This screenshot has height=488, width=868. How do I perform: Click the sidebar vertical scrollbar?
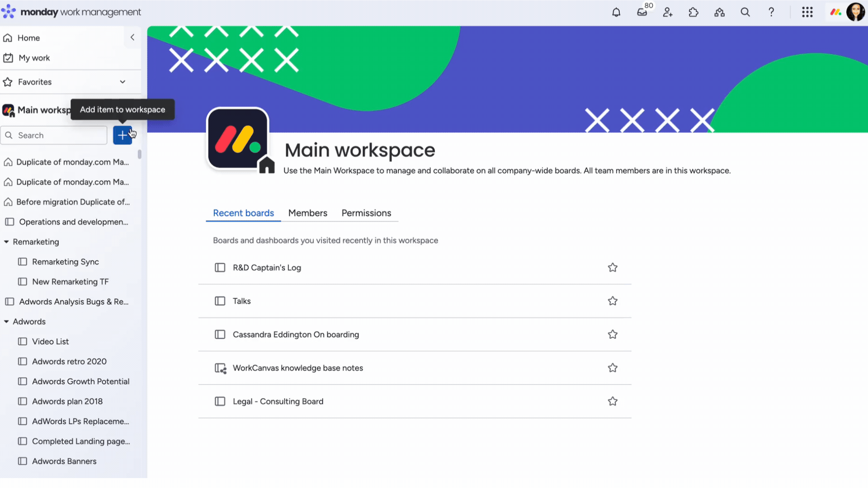click(140, 155)
